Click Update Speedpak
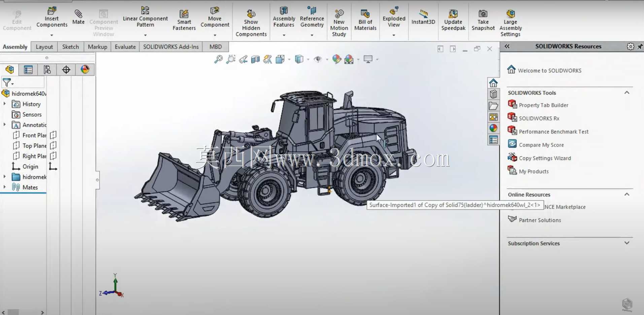Viewport: 644px width, 315px height. click(x=453, y=20)
